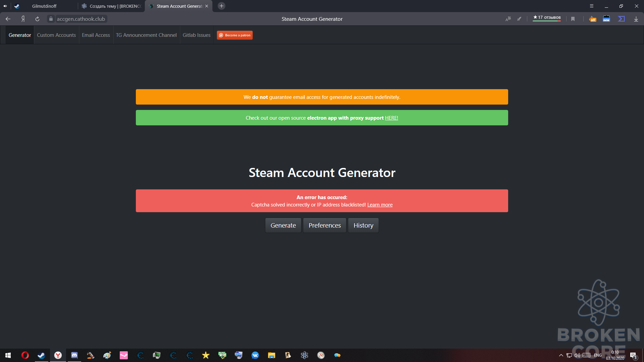Go to the Email Access page
The height and width of the screenshot is (362, 644).
click(x=96, y=35)
